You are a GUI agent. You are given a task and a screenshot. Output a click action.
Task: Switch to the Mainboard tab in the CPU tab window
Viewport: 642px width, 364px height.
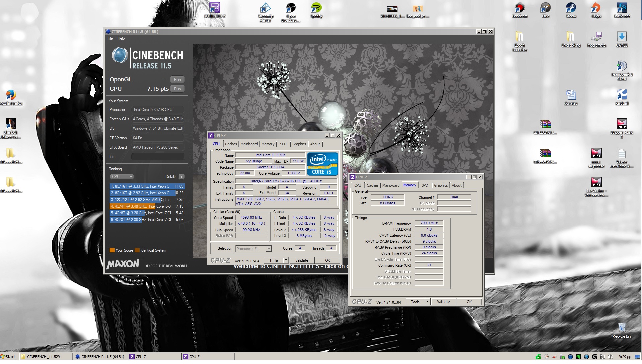[249, 144]
